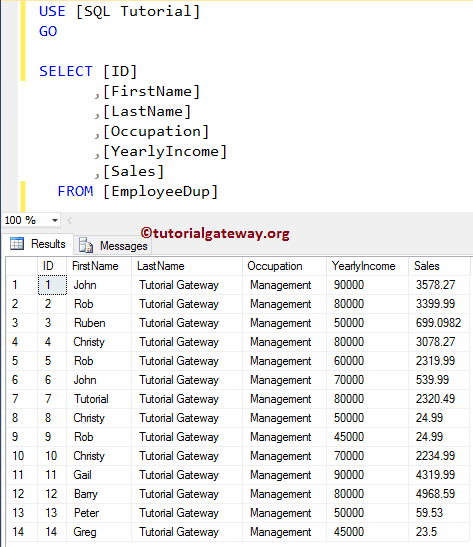The width and height of the screenshot is (473, 547).
Task: Click the FirstName cell Tutorial
Action: coord(99,399)
